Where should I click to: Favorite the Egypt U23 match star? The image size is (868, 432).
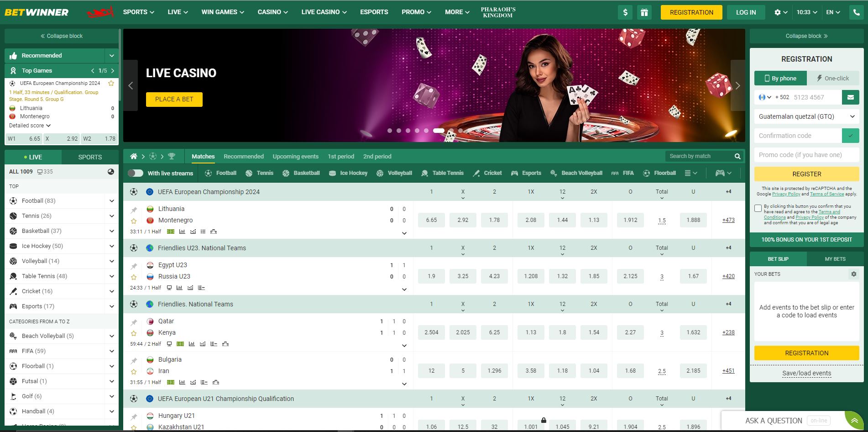tap(134, 277)
